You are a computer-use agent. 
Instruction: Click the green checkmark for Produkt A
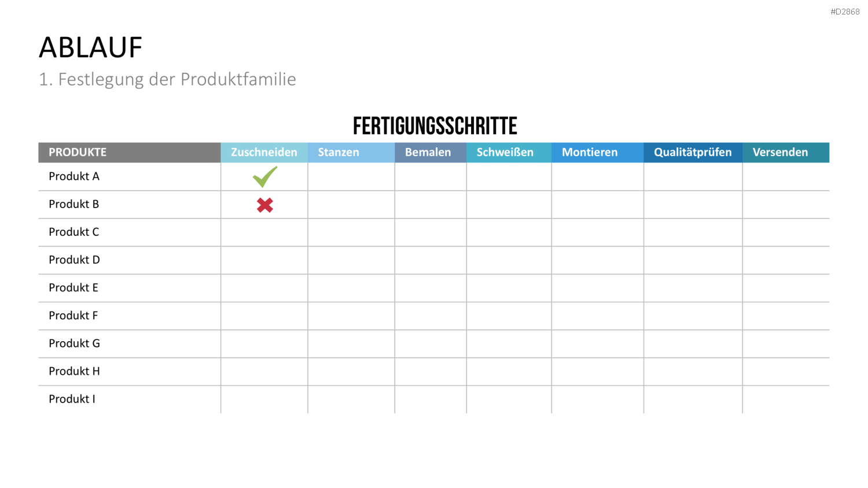click(265, 177)
